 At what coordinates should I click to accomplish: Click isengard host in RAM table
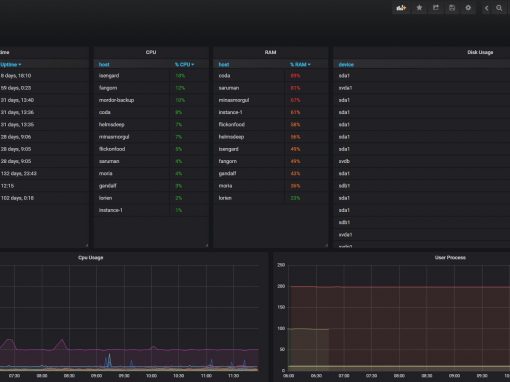[228, 149]
